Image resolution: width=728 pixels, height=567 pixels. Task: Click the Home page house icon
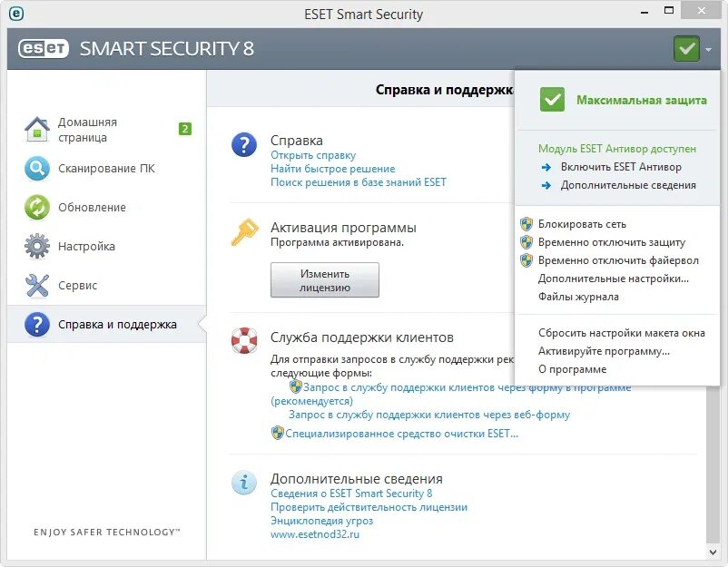(x=36, y=130)
